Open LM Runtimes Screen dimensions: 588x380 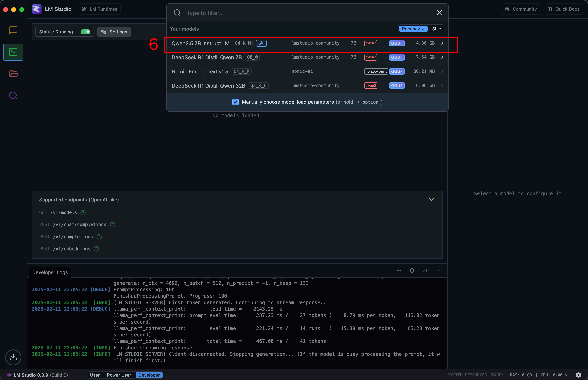pyautogui.click(x=99, y=9)
